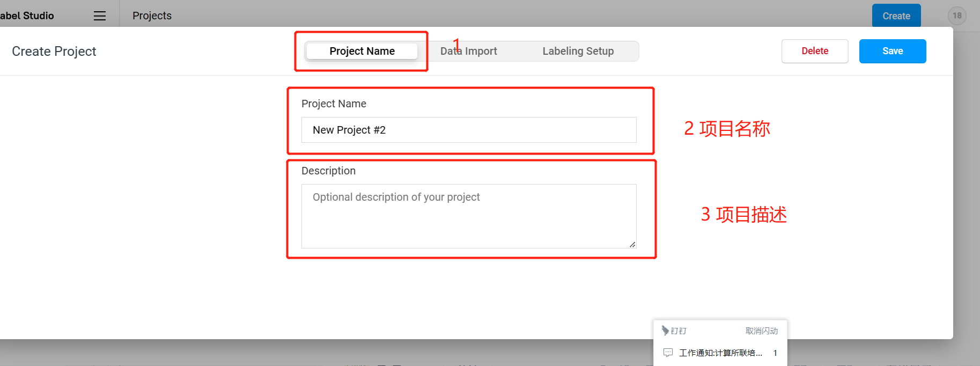This screenshot has width=980, height=366.
Task: Click the Label Studio logo text
Action: [27, 16]
